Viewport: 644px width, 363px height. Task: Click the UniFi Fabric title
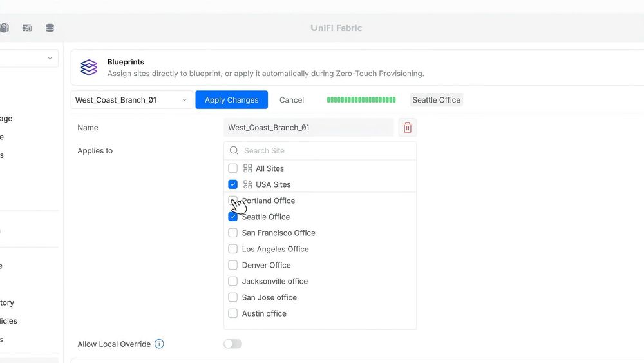(x=336, y=28)
